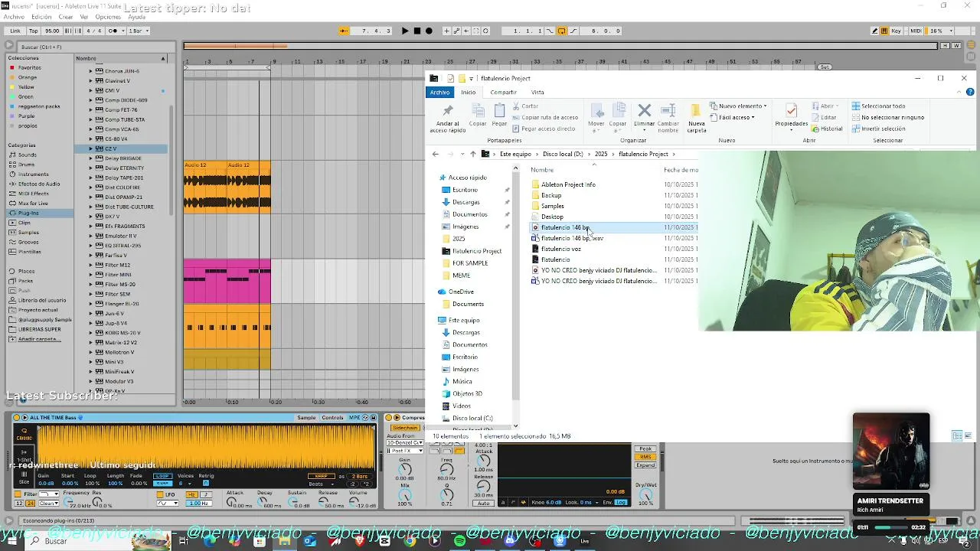Expand the Clavinet V plugin entry
980x551 pixels.
pyautogui.click(x=90, y=81)
